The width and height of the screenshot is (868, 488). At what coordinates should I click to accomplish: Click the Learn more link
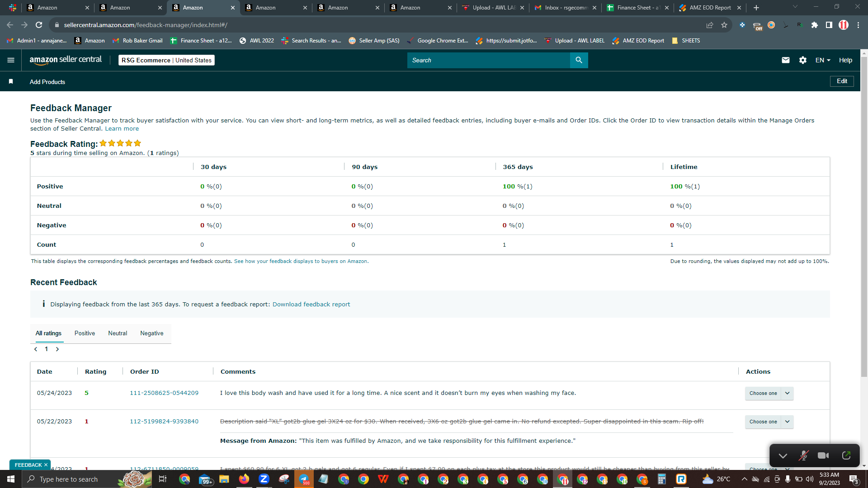pos(122,129)
